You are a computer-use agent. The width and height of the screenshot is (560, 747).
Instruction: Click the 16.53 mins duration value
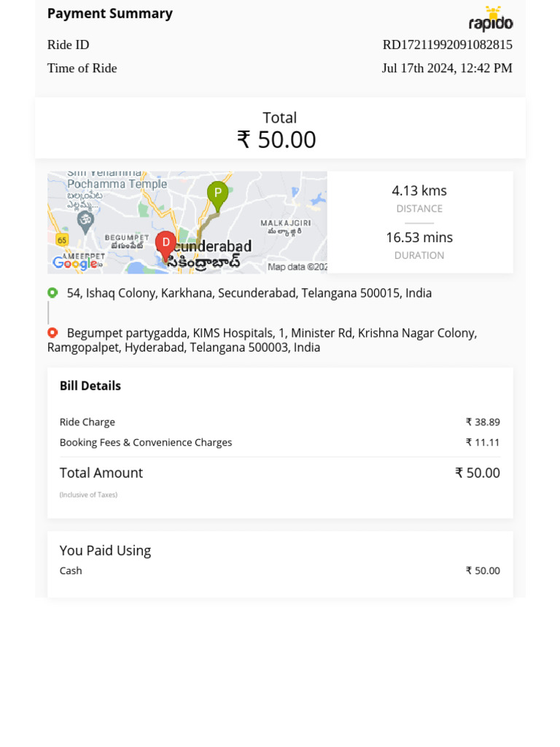click(x=419, y=237)
